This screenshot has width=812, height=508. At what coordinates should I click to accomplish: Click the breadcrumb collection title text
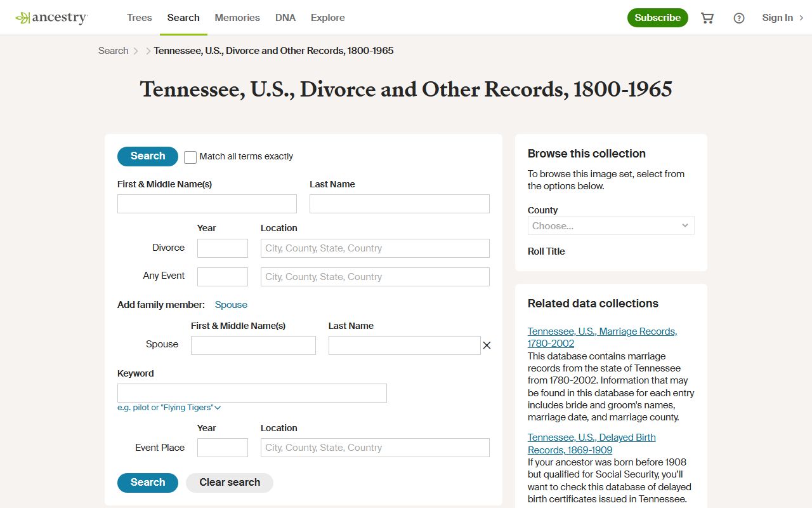274,51
